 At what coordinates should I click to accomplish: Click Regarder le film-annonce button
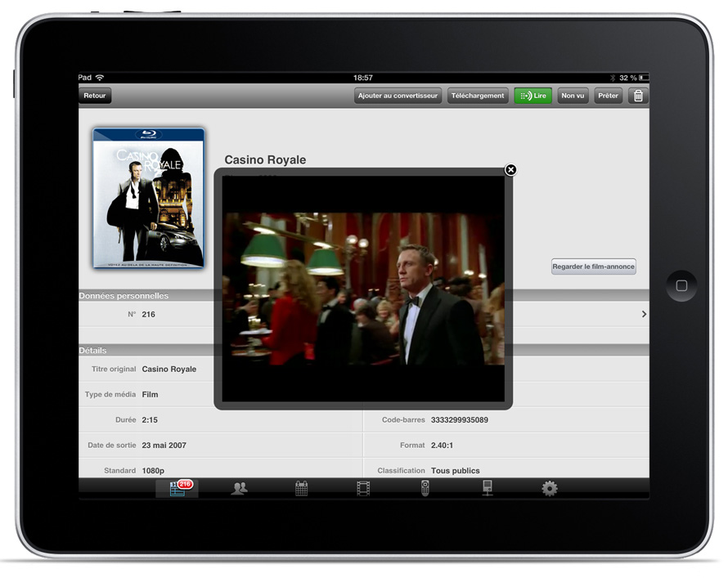pyautogui.click(x=593, y=267)
